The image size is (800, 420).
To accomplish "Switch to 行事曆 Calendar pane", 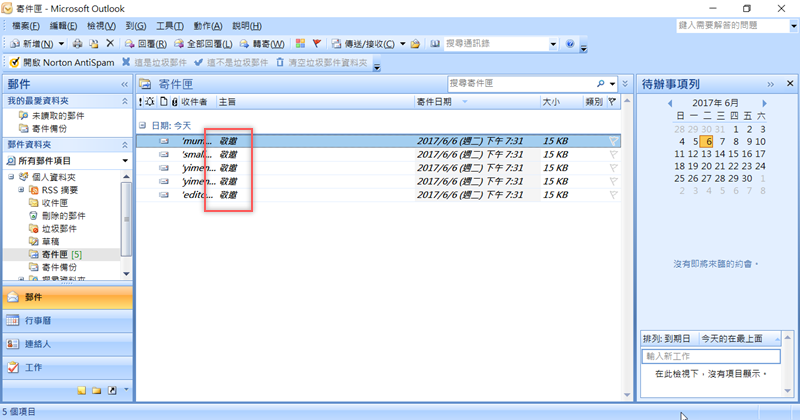I will pos(68,320).
